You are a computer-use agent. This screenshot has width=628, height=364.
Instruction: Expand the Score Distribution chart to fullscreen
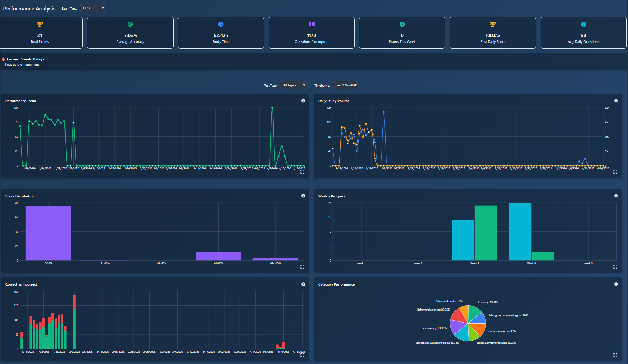click(x=302, y=267)
